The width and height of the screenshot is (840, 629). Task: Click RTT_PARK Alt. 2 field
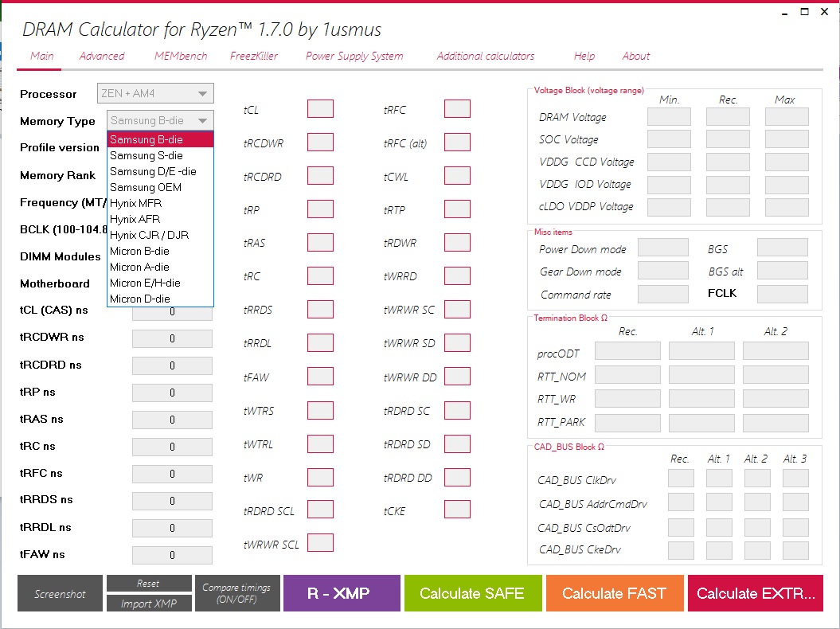[776, 424]
